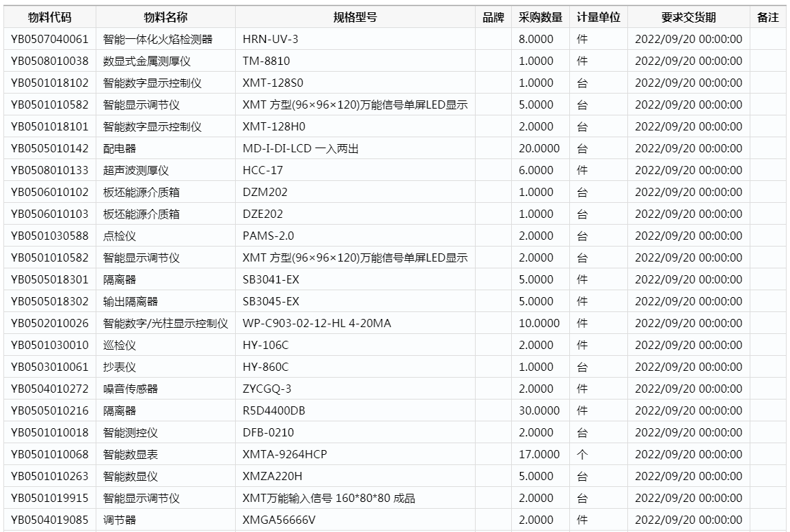Viewport: 790px width, 532px height.
Task: Select material code YB0503010061
Action: click(50, 367)
